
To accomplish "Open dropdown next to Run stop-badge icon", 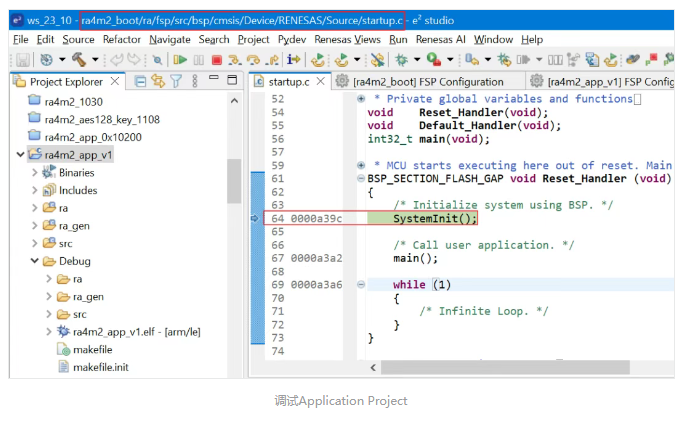I will click(x=450, y=60).
